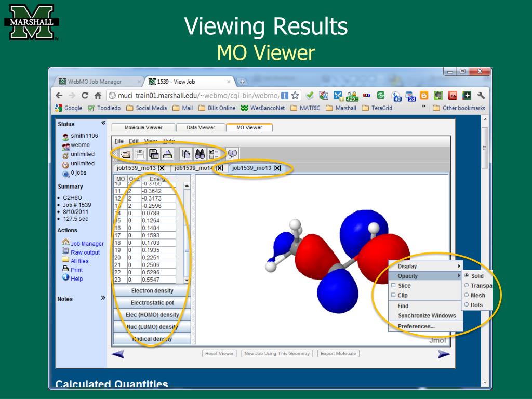Screen dimensions: 532x399
Task: Toggle the Clip checkbox in context menu
Action: [394, 295]
